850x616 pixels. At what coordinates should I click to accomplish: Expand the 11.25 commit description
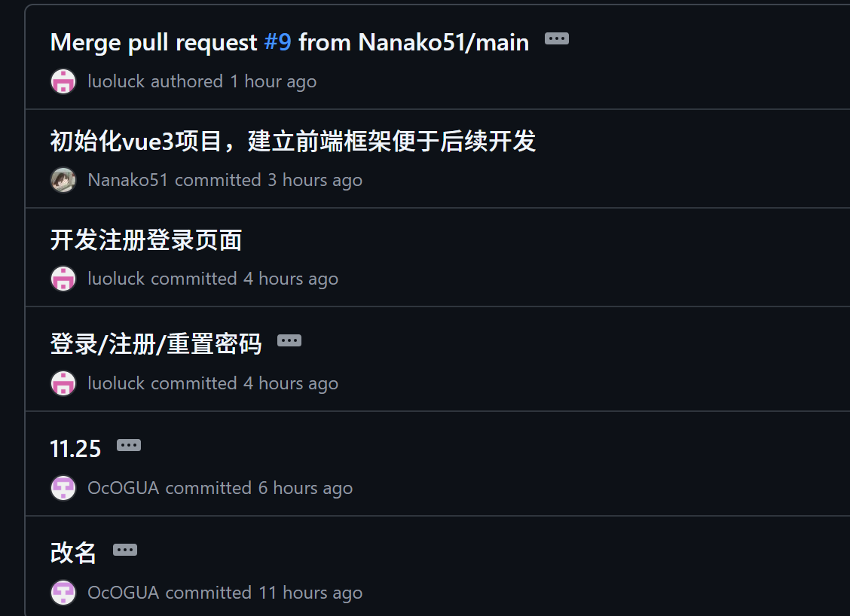point(128,445)
